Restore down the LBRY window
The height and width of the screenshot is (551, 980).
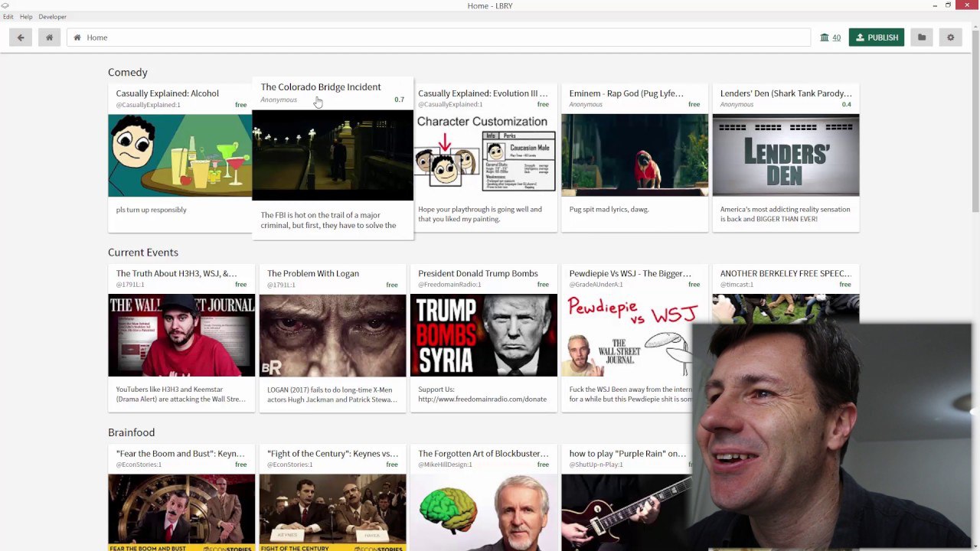pyautogui.click(x=948, y=6)
